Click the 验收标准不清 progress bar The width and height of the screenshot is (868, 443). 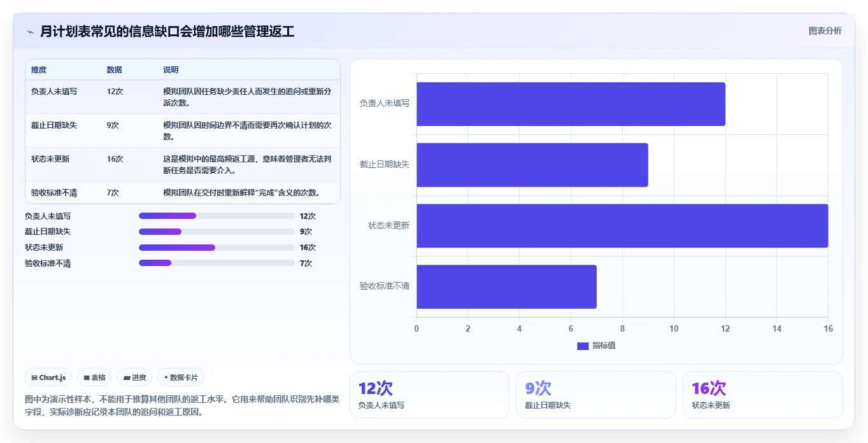tap(217, 263)
